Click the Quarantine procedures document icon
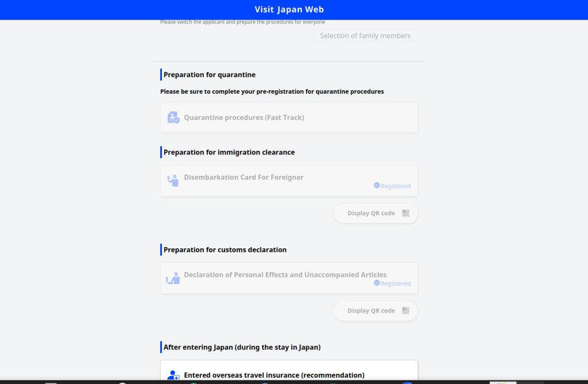The image size is (588, 384). click(173, 118)
